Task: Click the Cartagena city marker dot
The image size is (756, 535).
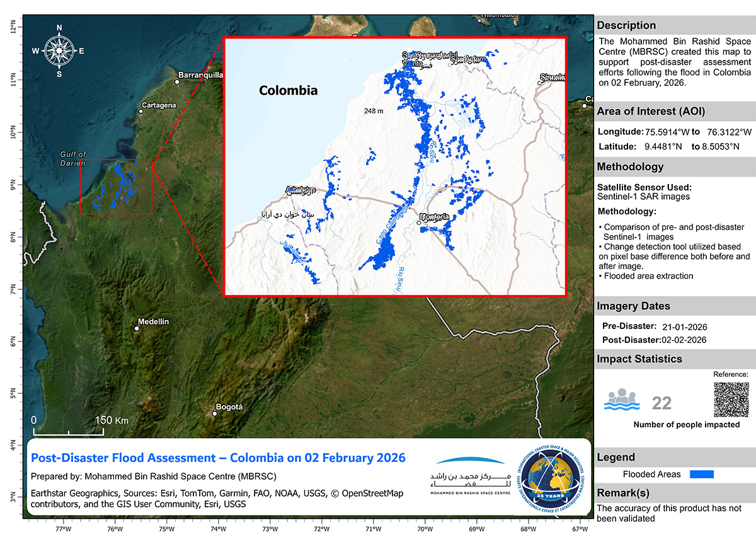Action: pos(141,112)
